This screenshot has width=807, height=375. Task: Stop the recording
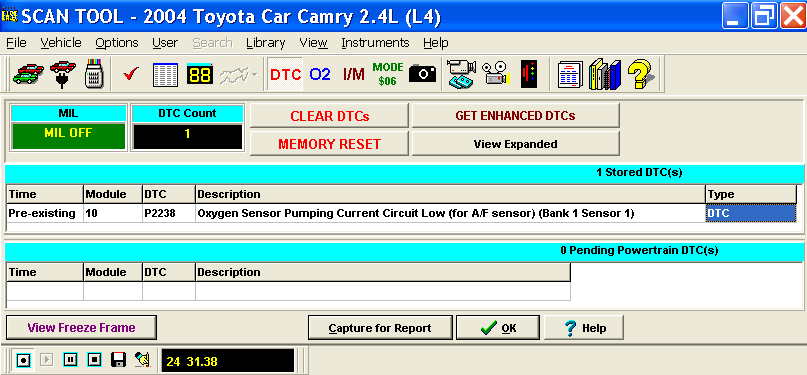[x=94, y=360]
